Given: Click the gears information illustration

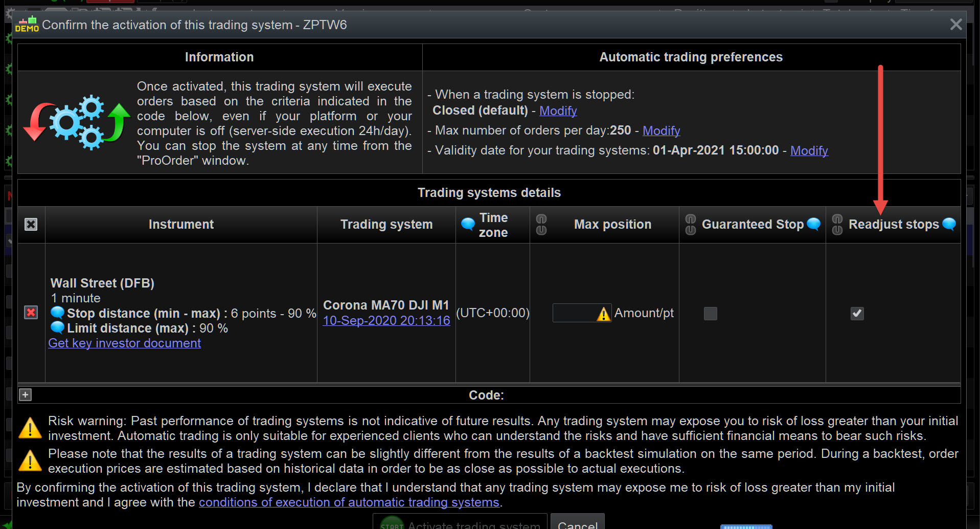Looking at the screenshot, I should click(77, 122).
